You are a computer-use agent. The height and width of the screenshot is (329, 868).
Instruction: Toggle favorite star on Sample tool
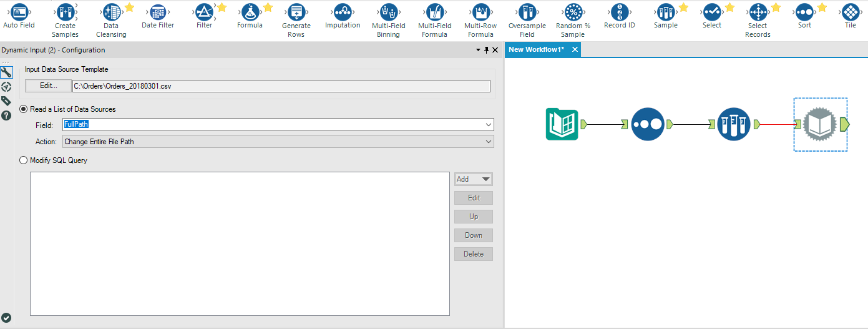click(x=683, y=7)
